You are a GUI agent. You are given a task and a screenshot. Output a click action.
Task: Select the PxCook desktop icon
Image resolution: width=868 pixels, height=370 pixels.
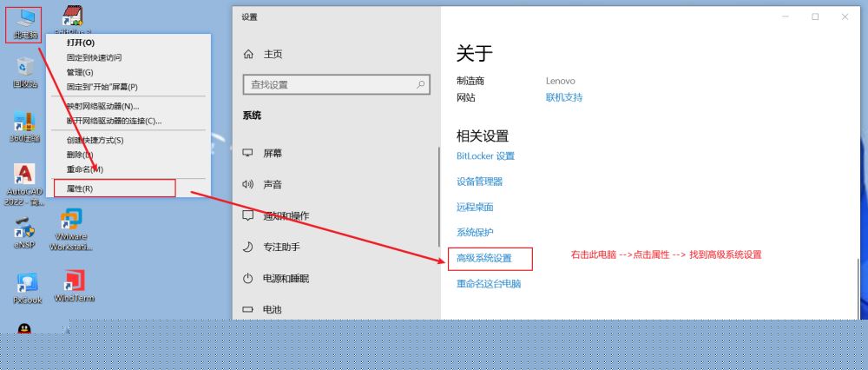pyautogui.click(x=27, y=287)
